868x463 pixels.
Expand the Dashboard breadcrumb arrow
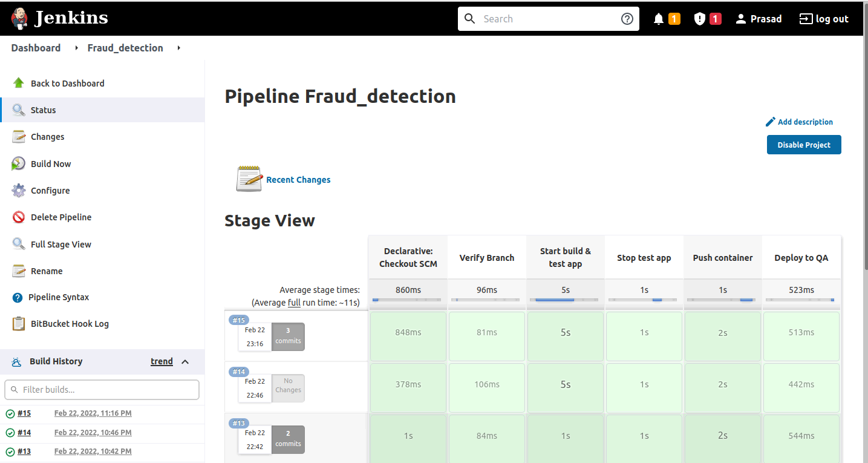pos(77,48)
